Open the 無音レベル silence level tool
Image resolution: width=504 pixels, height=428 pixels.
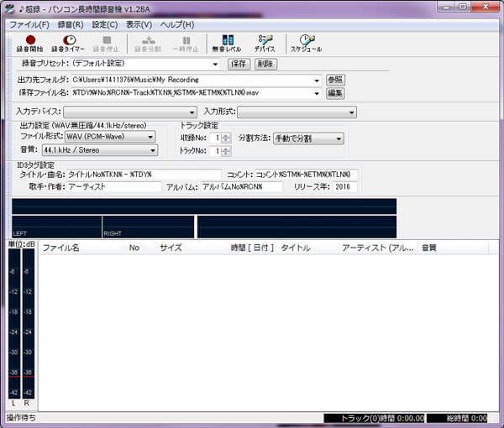(227, 43)
